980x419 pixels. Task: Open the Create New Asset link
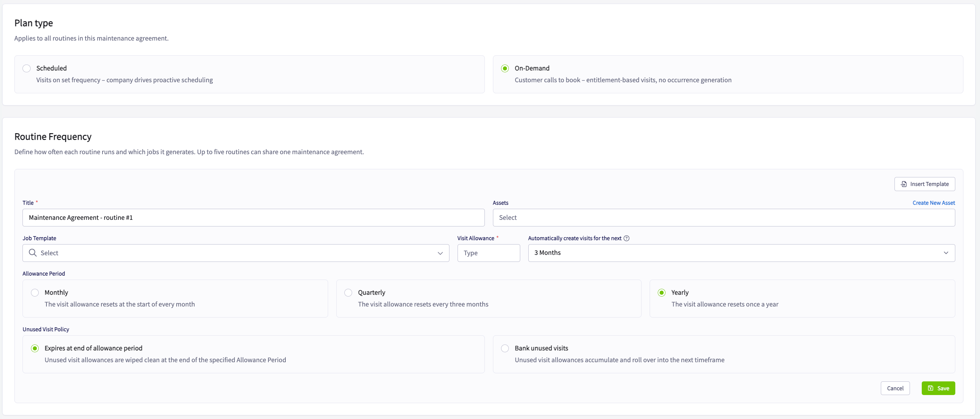point(934,203)
